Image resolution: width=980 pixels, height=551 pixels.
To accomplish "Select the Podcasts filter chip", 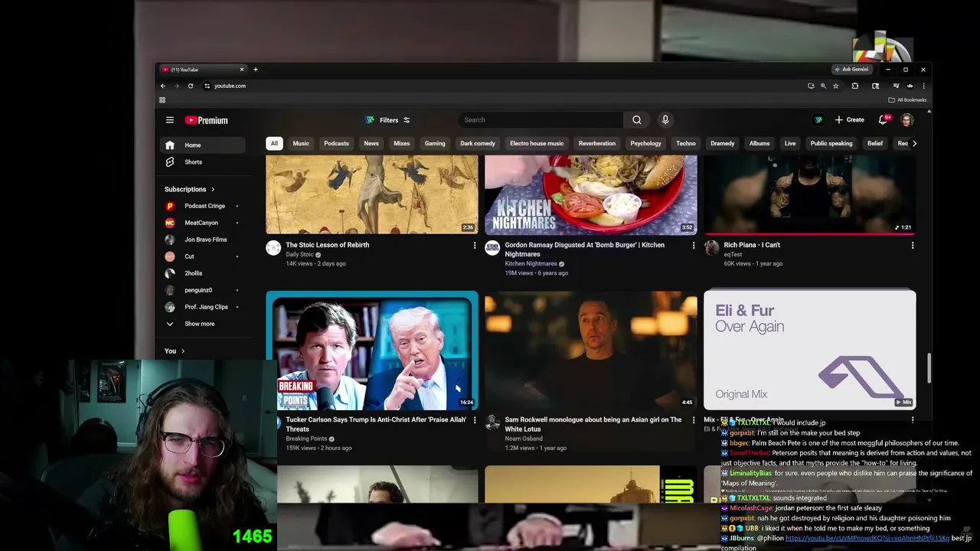I will click(336, 143).
